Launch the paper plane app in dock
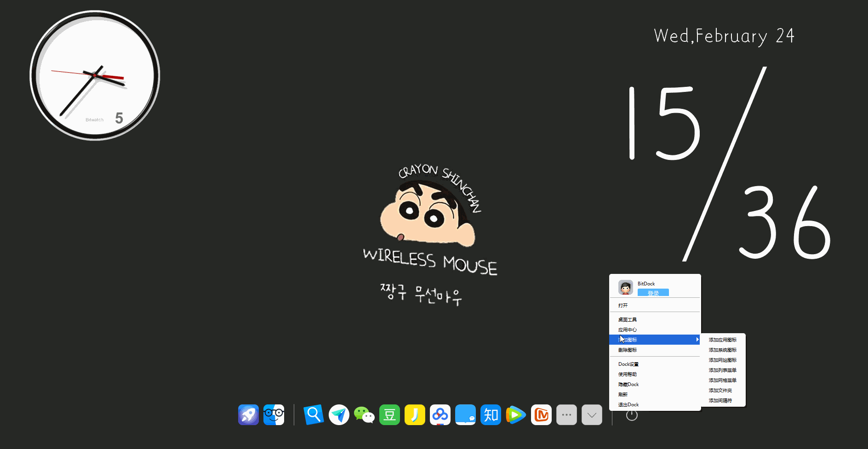Image resolution: width=868 pixels, height=449 pixels. pos(339,415)
